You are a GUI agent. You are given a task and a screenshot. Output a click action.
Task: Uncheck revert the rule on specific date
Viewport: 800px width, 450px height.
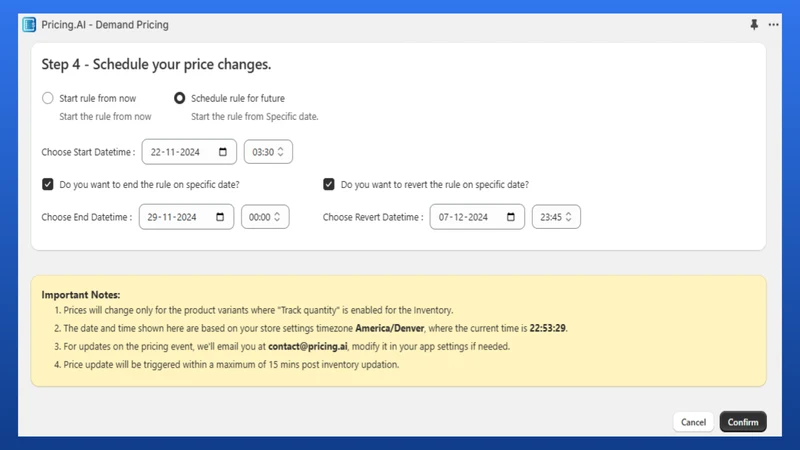click(x=329, y=184)
